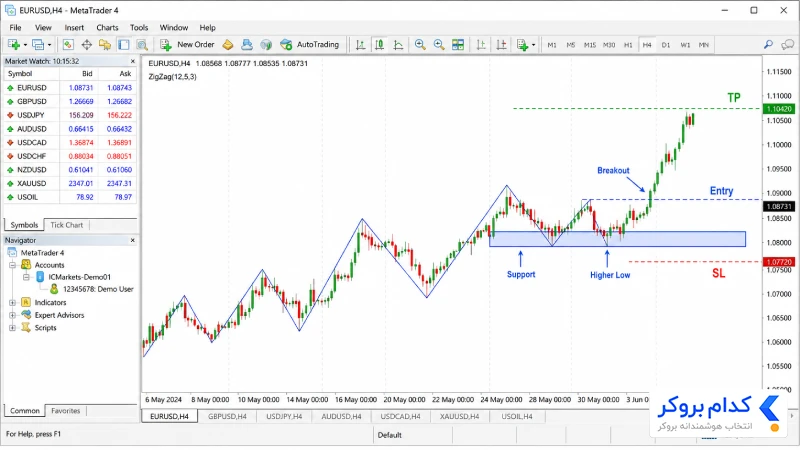Viewport: 800px width, 450px height.
Task: Expand the Scripts tree node
Action: point(13,328)
